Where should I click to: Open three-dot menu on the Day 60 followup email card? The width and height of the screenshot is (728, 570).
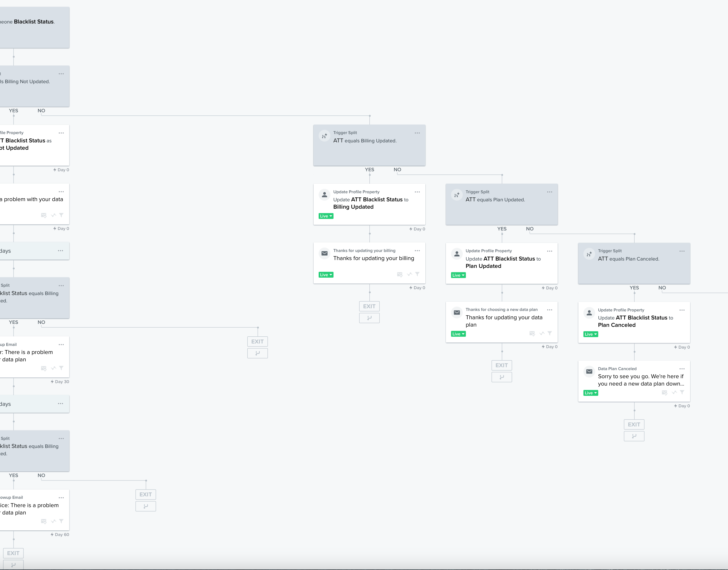coord(61,498)
